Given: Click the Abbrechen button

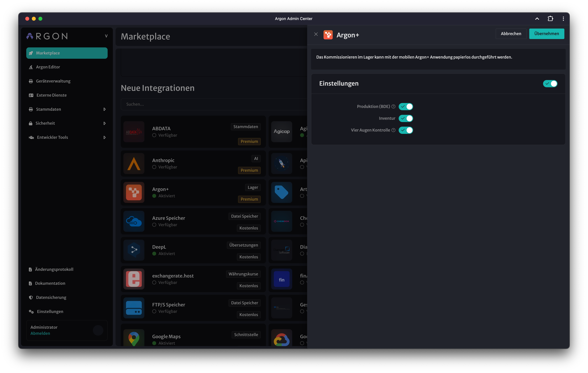Looking at the screenshot, I should click(x=511, y=34).
